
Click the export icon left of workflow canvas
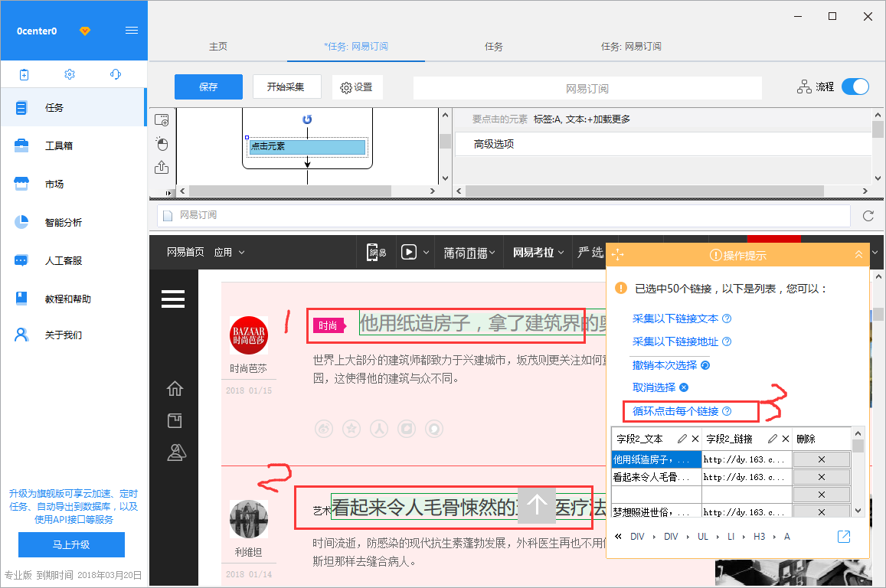click(162, 167)
